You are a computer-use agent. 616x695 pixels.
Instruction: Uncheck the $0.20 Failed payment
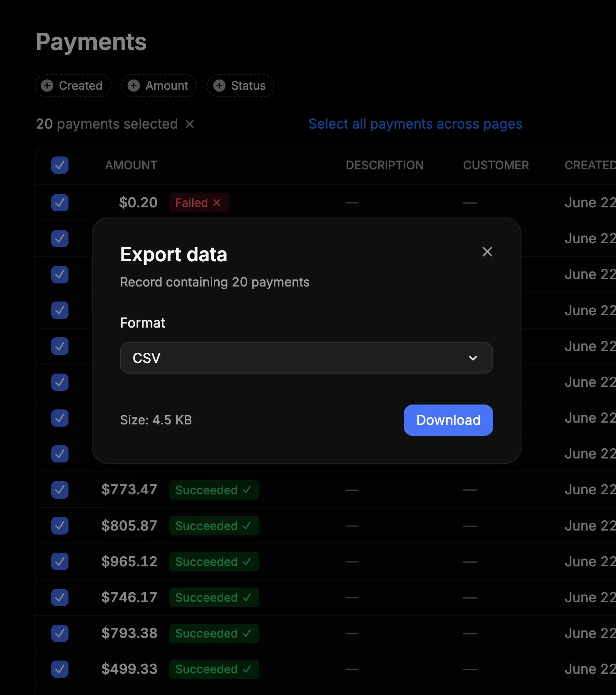(x=60, y=203)
